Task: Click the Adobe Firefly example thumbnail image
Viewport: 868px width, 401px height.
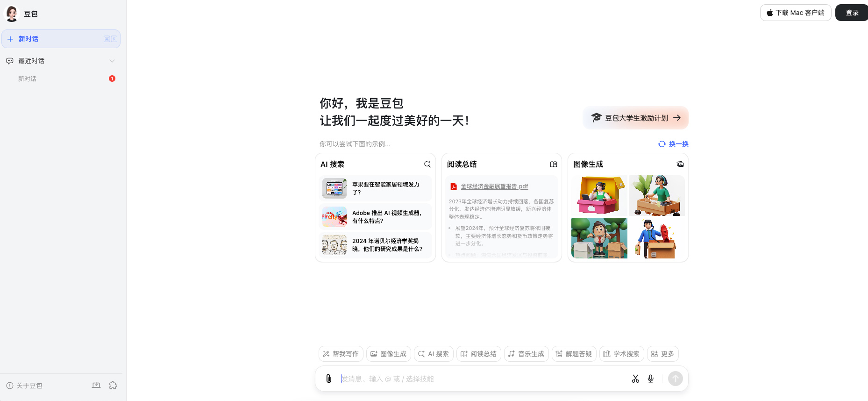Action: click(334, 217)
